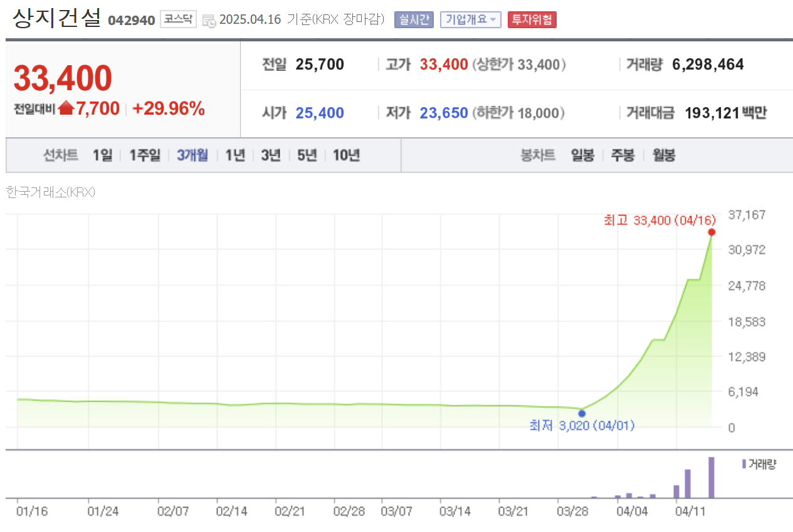The height and width of the screenshot is (532, 793).
Task: Click the 04/11 date on the x-axis
Action: pyautogui.click(x=690, y=511)
